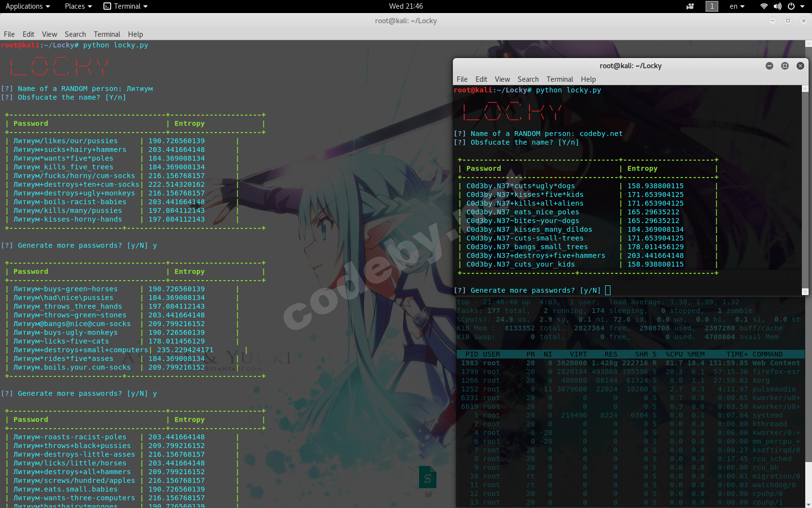Click the volume speaker icon
Image resolution: width=812 pixels, height=508 pixels.
click(x=777, y=6)
